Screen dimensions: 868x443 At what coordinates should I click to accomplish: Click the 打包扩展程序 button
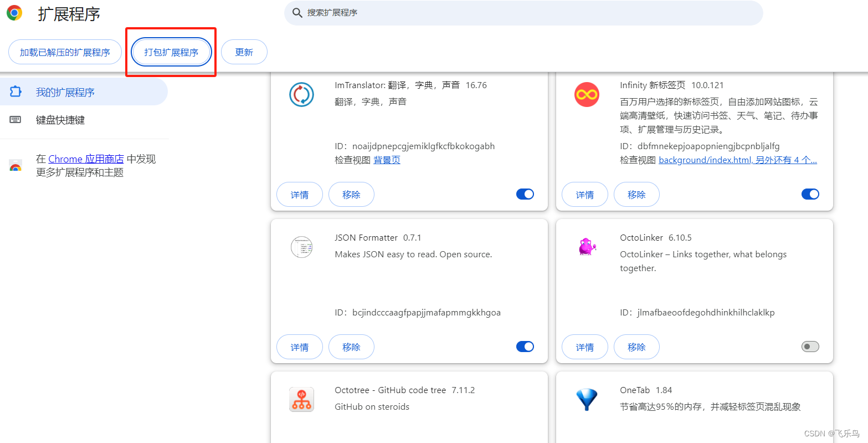click(171, 52)
